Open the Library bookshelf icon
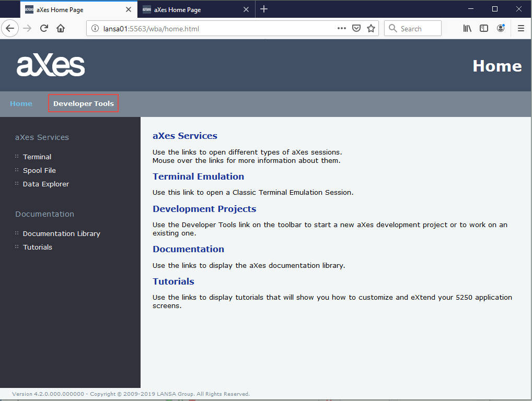This screenshot has height=401, width=532. click(467, 29)
